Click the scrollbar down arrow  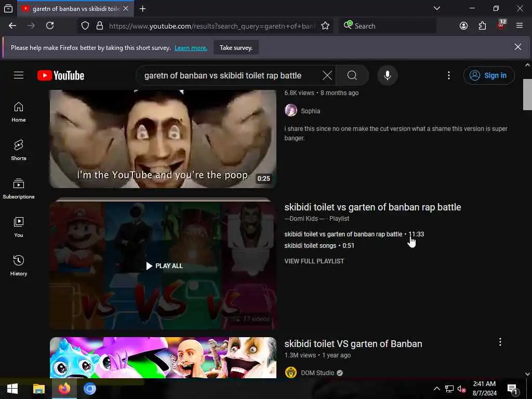pos(527,374)
